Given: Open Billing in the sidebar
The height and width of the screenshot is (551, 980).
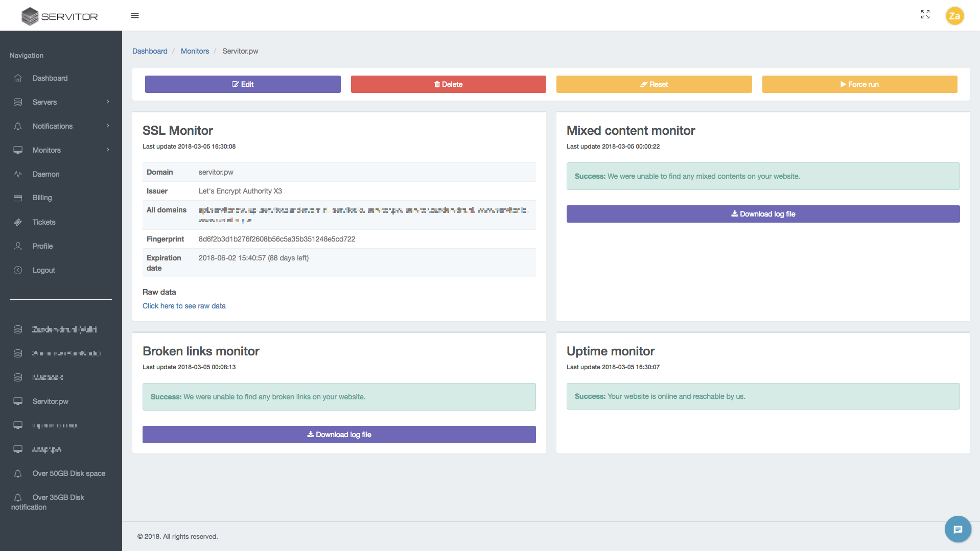Looking at the screenshot, I should 42,198.
